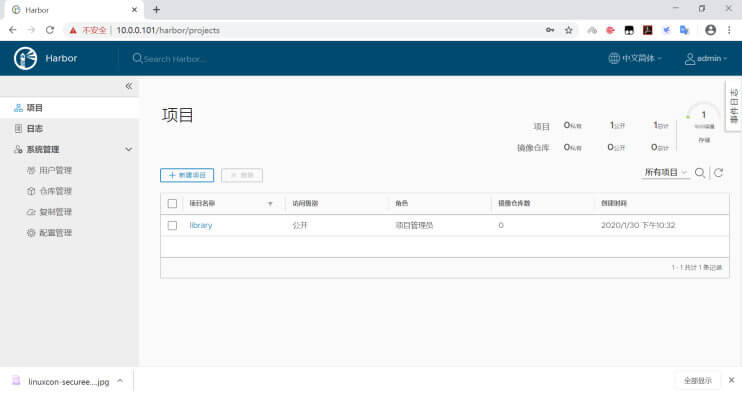Open the 中文简体 language dropdown
This screenshot has height=394, width=742.
point(635,58)
